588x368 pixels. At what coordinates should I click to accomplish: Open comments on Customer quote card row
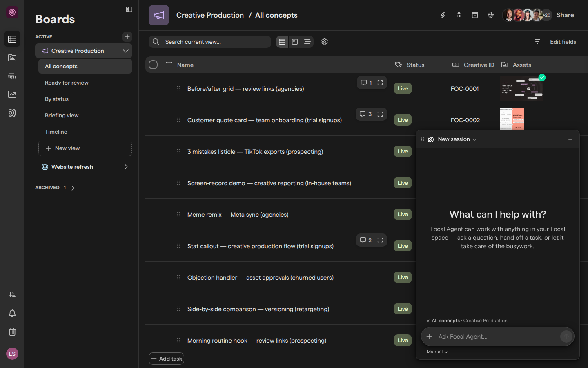[x=365, y=114]
